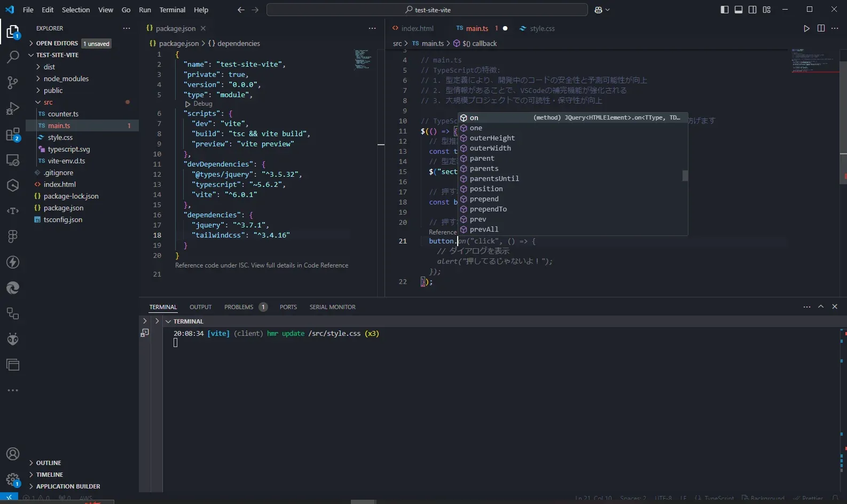
Task: Maximize the bottom panel size
Action: [x=821, y=306]
